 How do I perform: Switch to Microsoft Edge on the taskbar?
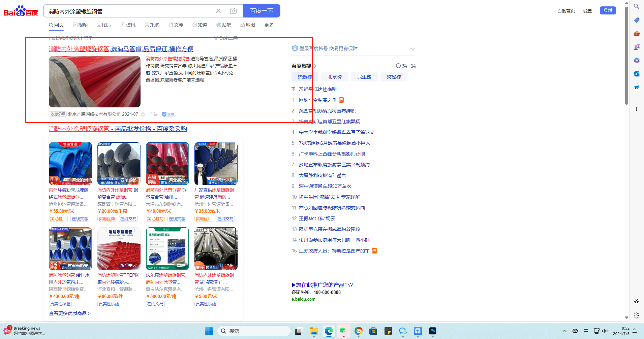coord(329,331)
